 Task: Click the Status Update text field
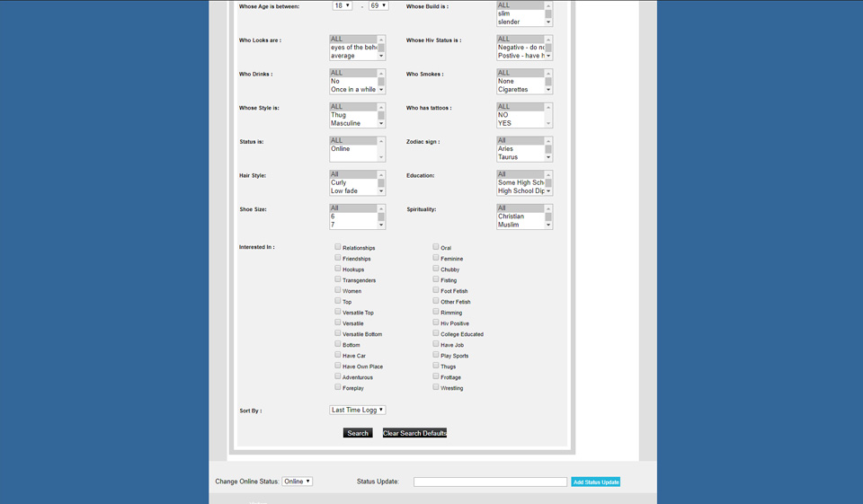pos(490,482)
